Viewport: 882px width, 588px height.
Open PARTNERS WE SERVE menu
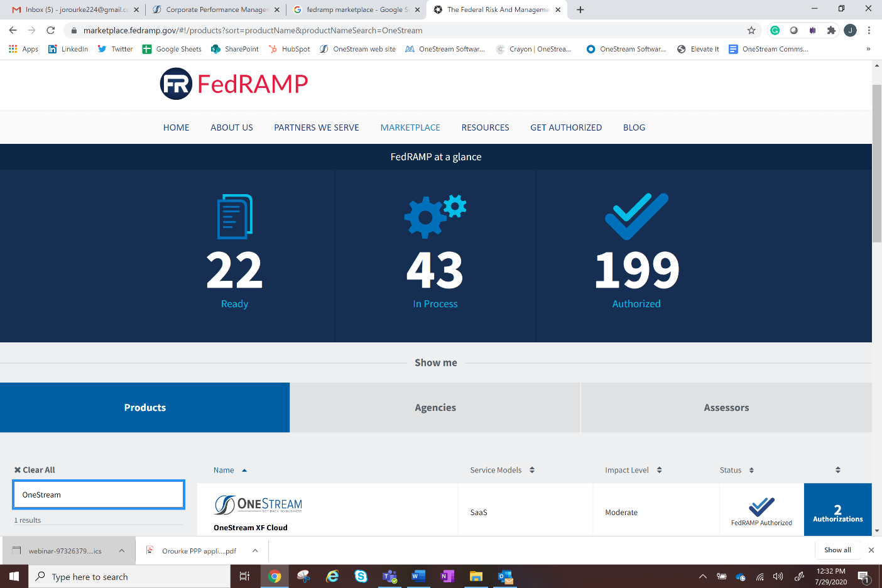tap(317, 128)
